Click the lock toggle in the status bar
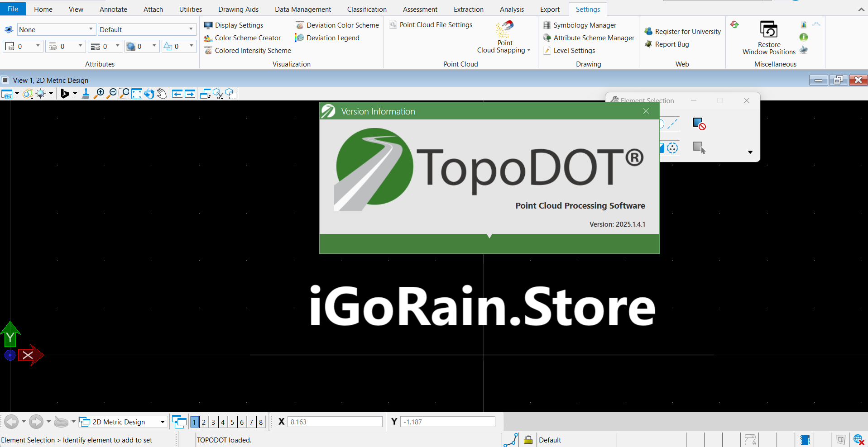 [528, 439]
